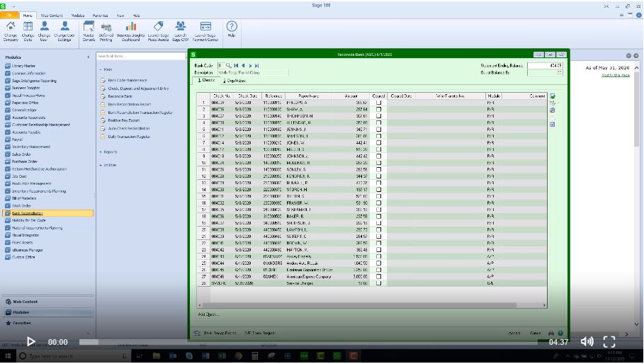The width and height of the screenshot is (644, 364).
Task: Open the Favorites ribbon tab
Action: (100, 15)
